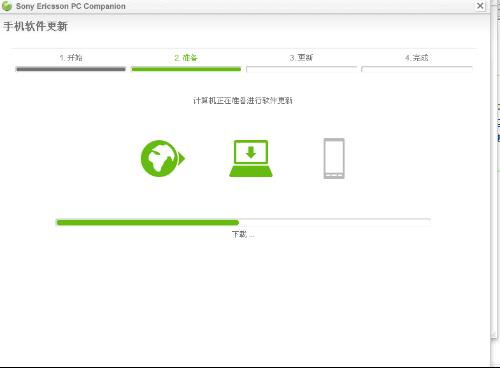Click the green globe download source icon
This screenshot has height=368, width=500.
(163, 158)
